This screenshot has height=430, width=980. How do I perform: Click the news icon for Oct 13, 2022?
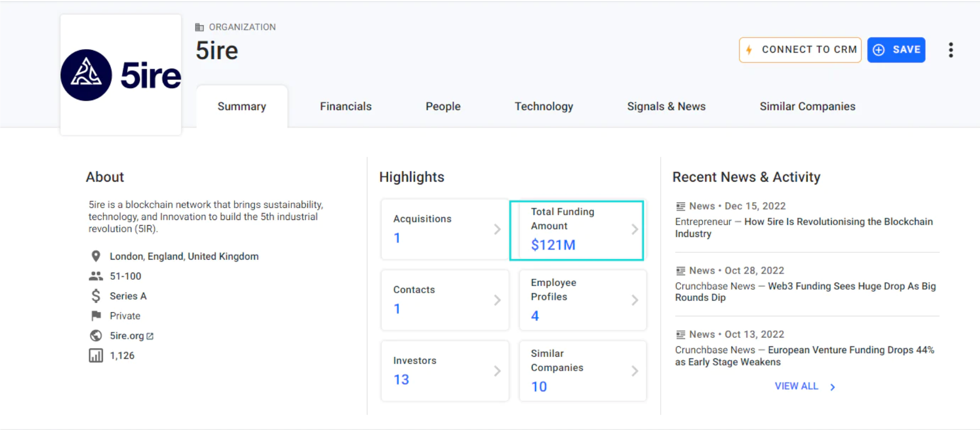(x=680, y=335)
